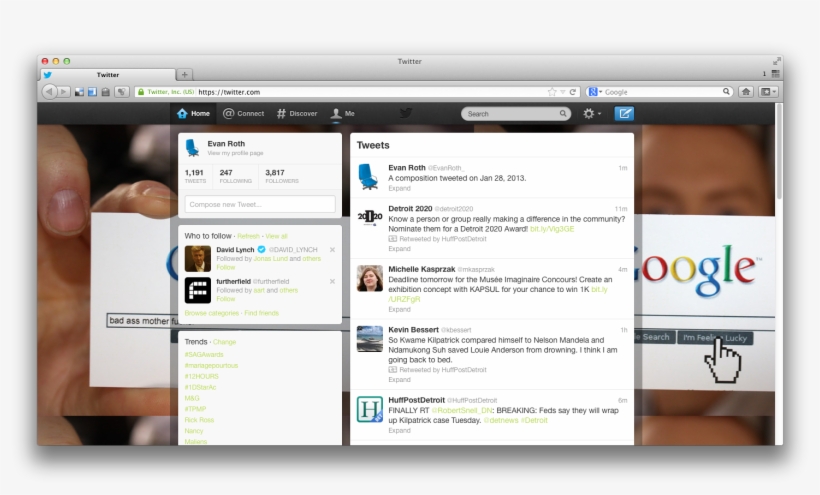Viewport: 820px width, 495px height.
Task: Open the Discover tab
Action: tap(297, 113)
